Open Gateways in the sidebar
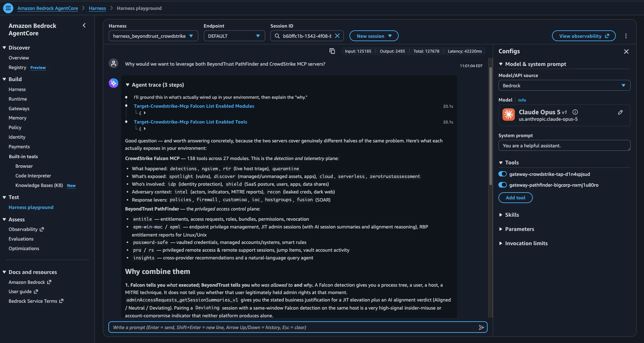 pyautogui.click(x=19, y=109)
